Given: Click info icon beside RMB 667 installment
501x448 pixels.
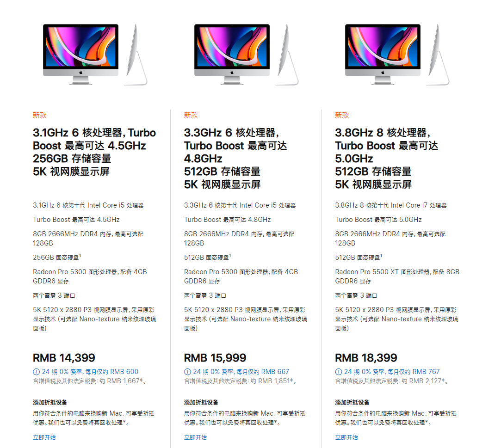Looking at the screenshot, I should pos(187,372).
